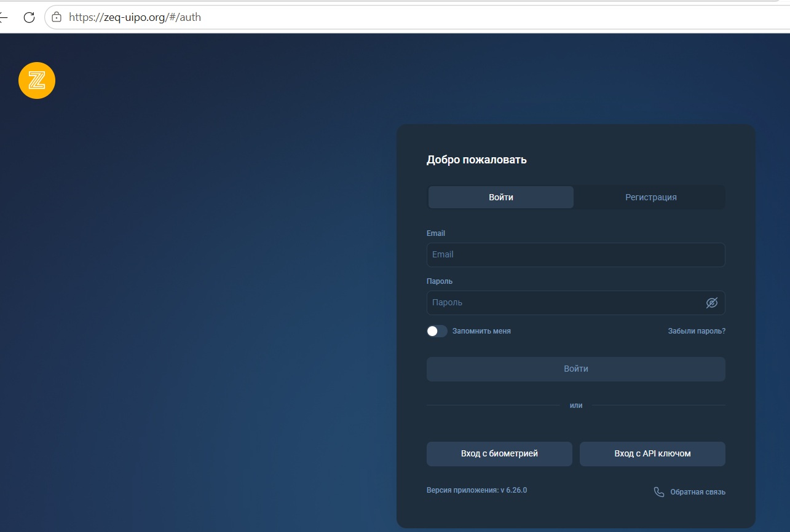Click the yellow Z logo
The height and width of the screenshot is (532, 790).
point(37,80)
